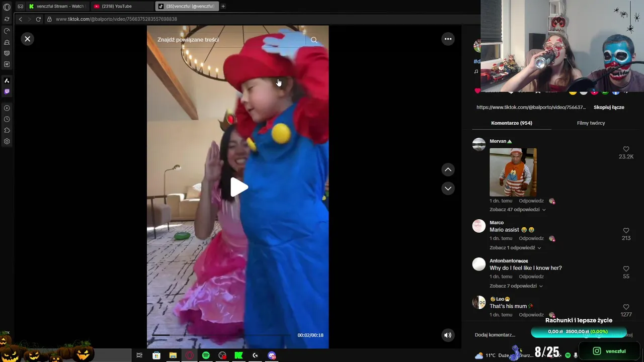Viewport: 644px width, 362px height.
Task: Play the paused video via center play button
Action: [x=238, y=188]
